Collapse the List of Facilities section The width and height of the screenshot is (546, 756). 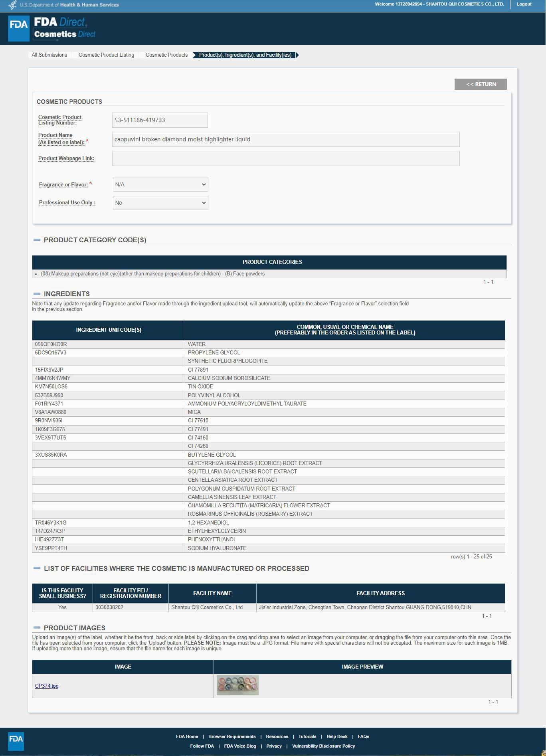37,568
